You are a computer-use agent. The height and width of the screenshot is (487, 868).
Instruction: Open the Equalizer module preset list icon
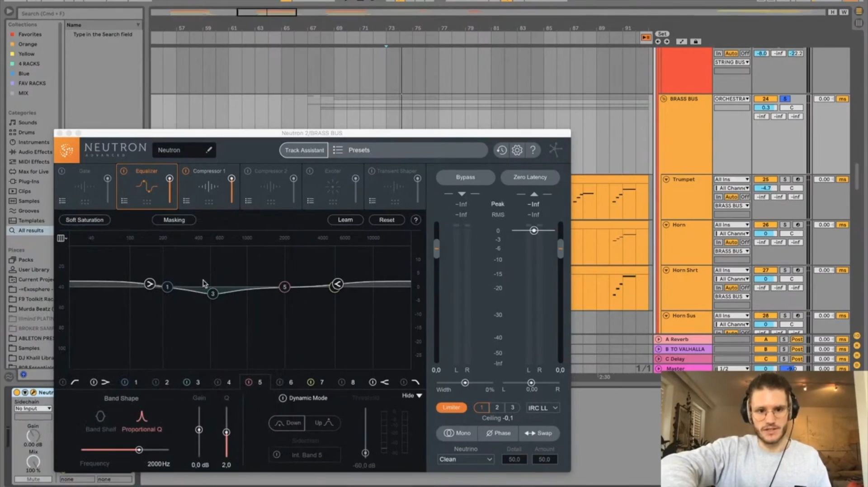tap(124, 201)
